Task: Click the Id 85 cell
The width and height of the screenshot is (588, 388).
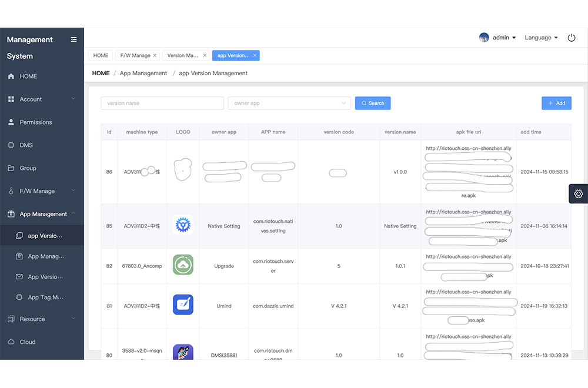Action: [109, 226]
